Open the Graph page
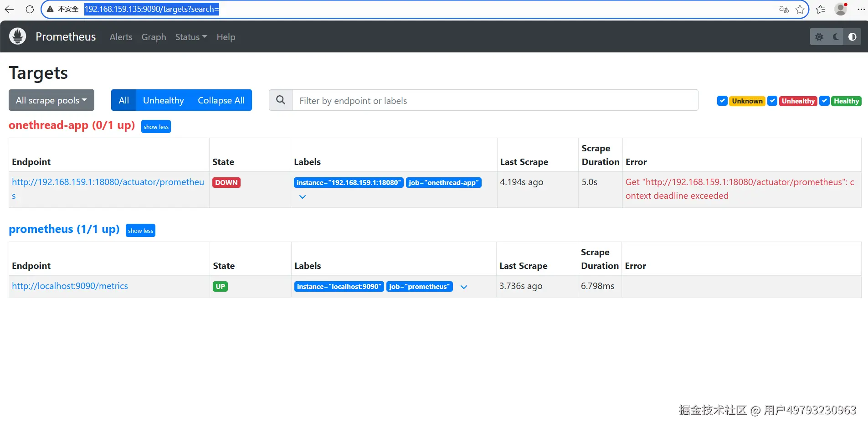The image size is (868, 428). point(154,37)
